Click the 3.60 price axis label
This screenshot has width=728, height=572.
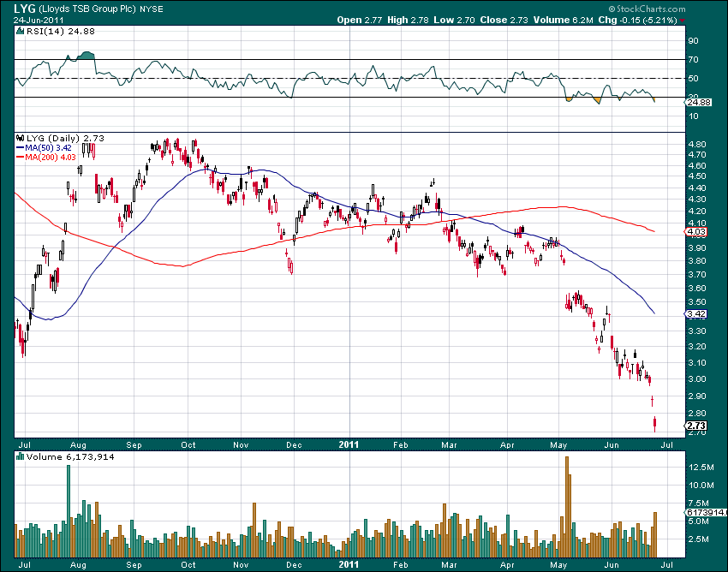(x=697, y=288)
